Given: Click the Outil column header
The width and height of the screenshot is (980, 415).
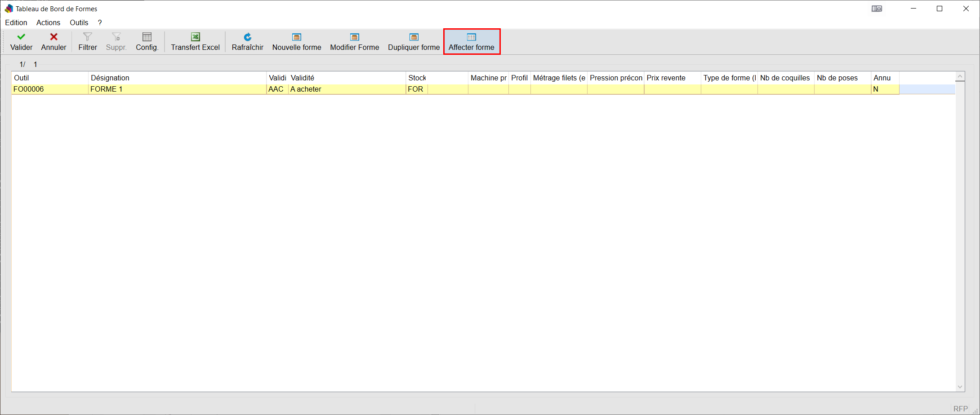Looking at the screenshot, I should pyautogui.click(x=49, y=78).
